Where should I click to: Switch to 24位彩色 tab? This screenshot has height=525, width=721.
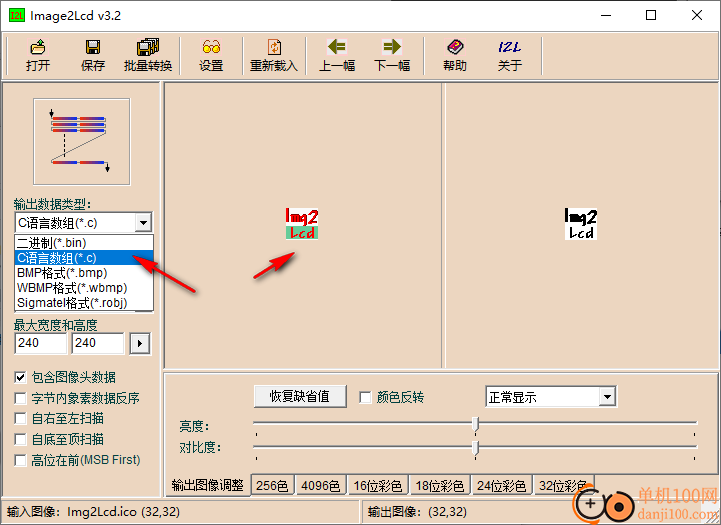click(x=501, y=485)
